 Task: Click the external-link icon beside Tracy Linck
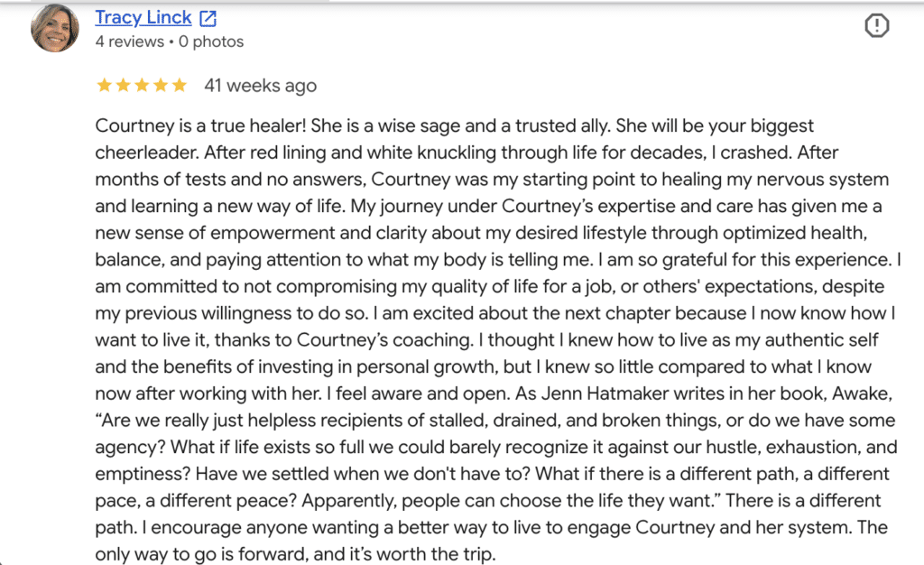click(208, 19)
